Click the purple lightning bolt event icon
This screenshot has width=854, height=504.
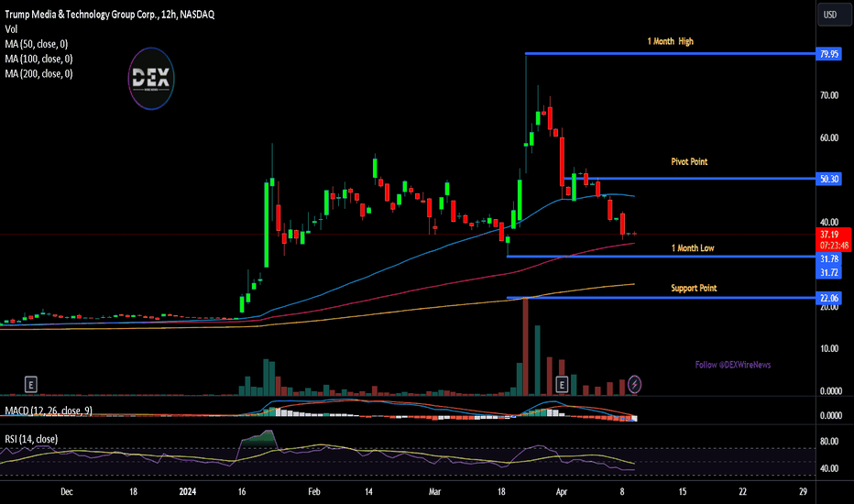(634, 385)
